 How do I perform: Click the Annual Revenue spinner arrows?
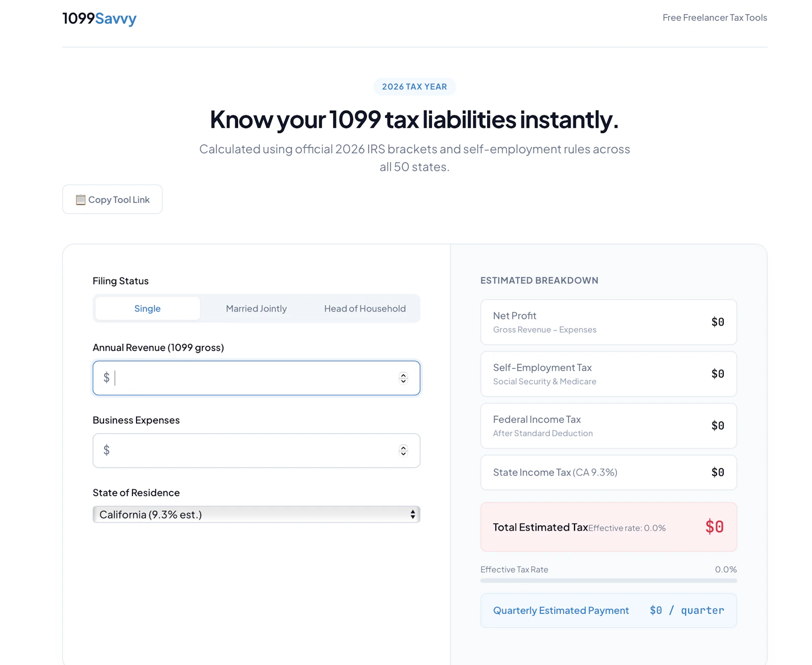pos(403,378)
